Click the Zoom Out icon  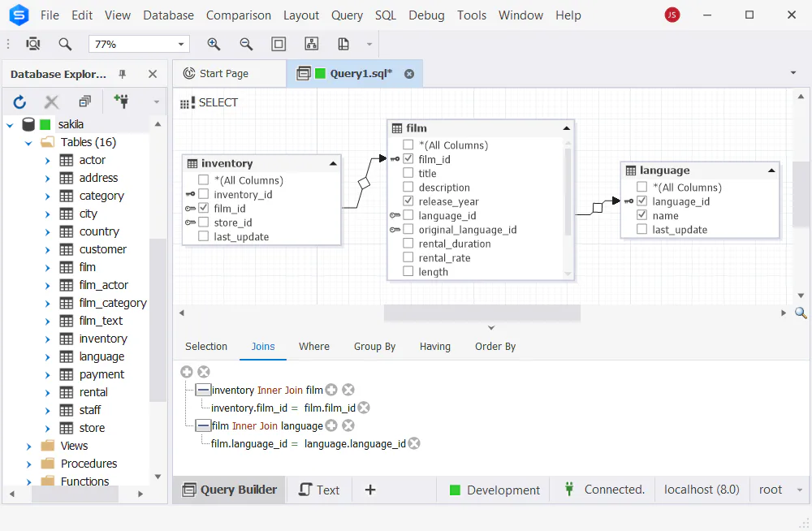(247, 44)
